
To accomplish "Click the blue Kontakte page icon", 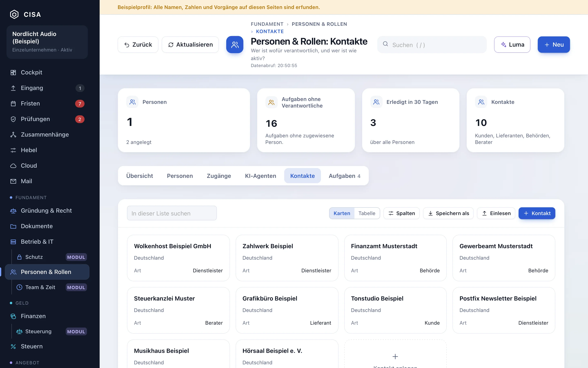I will pos(235,45).
